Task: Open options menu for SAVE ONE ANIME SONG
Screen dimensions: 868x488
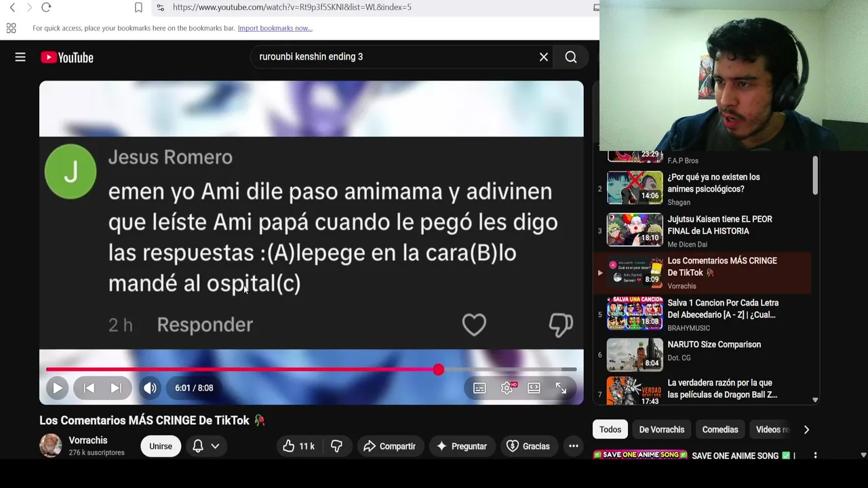Action: click(815, 455)
